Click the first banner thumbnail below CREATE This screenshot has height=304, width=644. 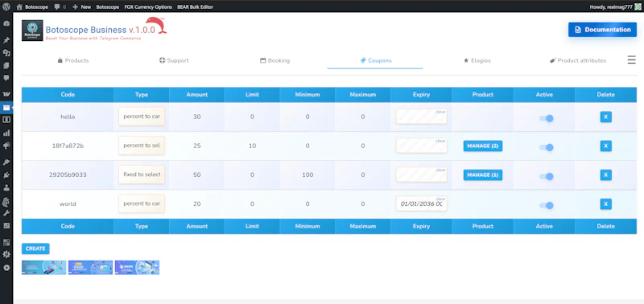point(44,268)
